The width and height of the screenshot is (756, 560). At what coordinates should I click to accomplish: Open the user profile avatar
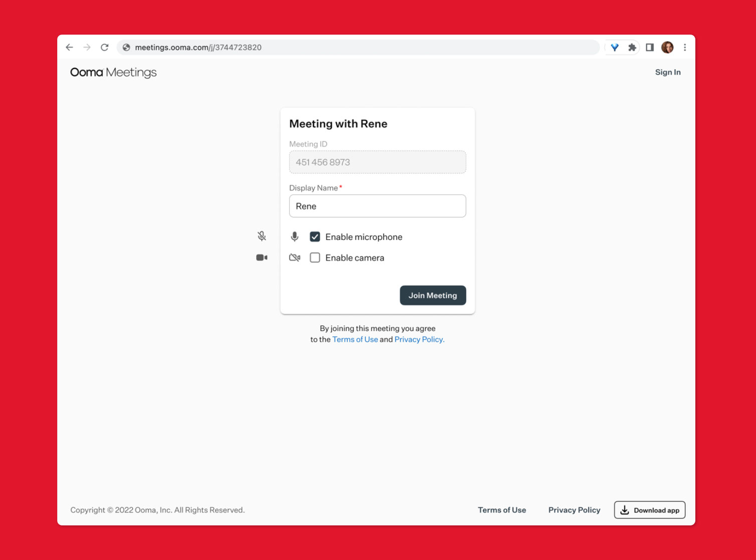coord(667,48)
